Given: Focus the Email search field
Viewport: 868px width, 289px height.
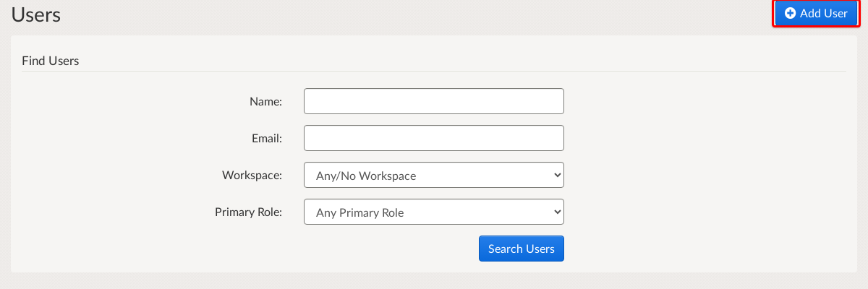Looking at the screenshot, I should [434, 138].
